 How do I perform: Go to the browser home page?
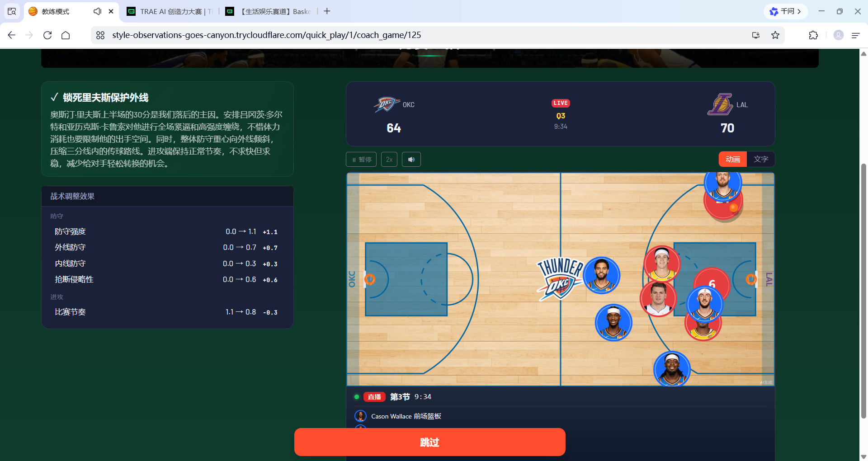point(66,35)
